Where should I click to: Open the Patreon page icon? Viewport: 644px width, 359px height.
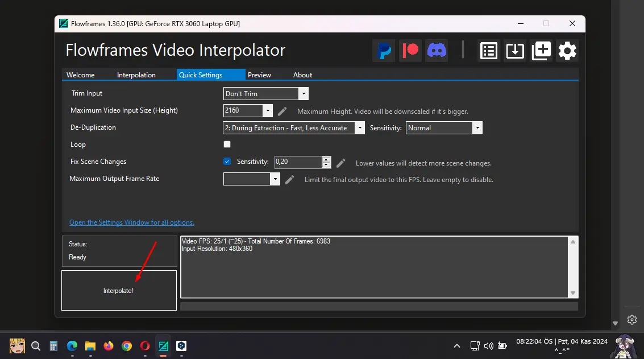(410, 51)
